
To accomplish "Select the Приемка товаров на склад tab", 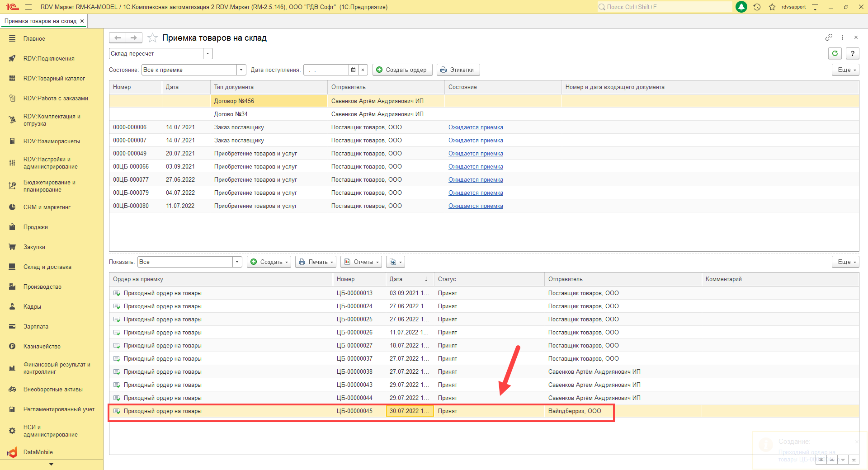I will 40,21.
